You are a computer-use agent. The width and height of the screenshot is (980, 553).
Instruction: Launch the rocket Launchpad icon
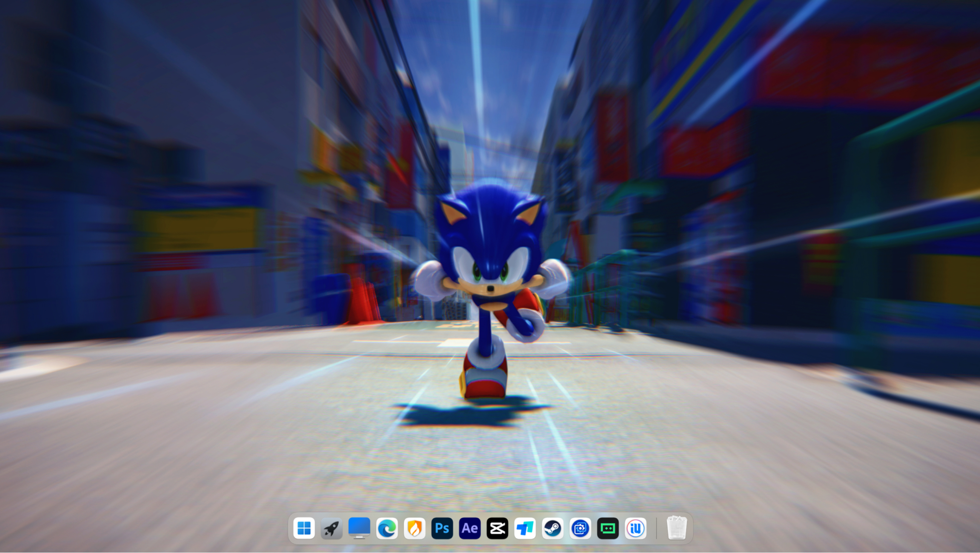(x=332, y=528)
